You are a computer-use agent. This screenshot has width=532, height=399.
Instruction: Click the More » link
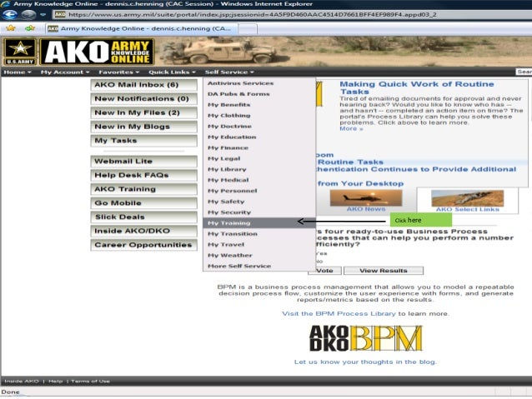tap(352, 129)
